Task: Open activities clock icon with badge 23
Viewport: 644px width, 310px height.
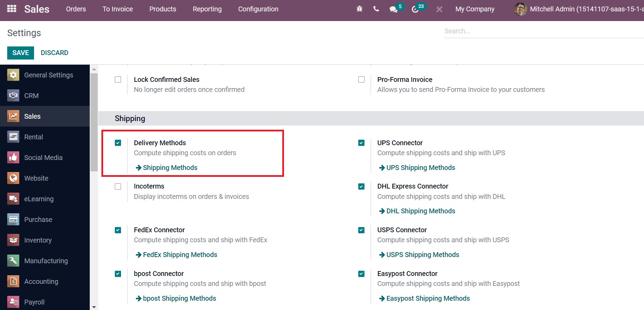Action: (x=415, y=9)
